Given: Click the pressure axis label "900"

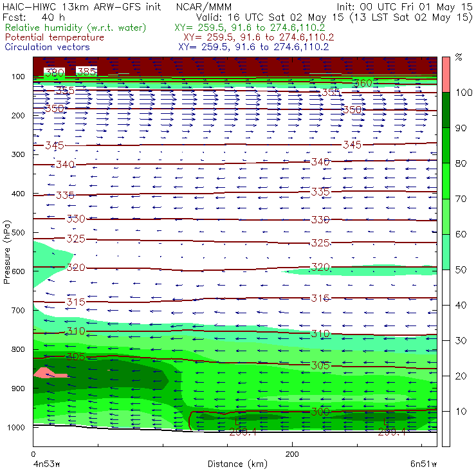Looking at the screenshot, I should coord(18,389).
